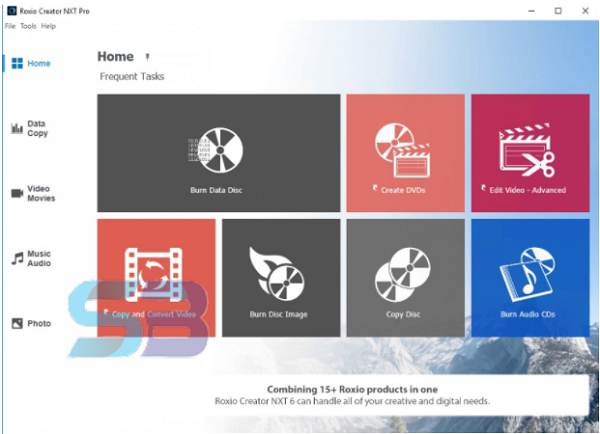Click the Home page heading
600x434 pixels.
pyautogui.click(x=116, y=57)
